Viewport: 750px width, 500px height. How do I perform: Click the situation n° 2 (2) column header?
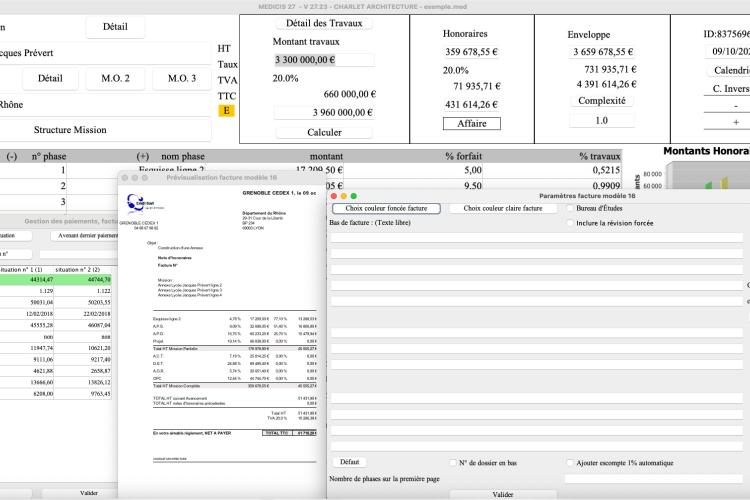point(77,270)
